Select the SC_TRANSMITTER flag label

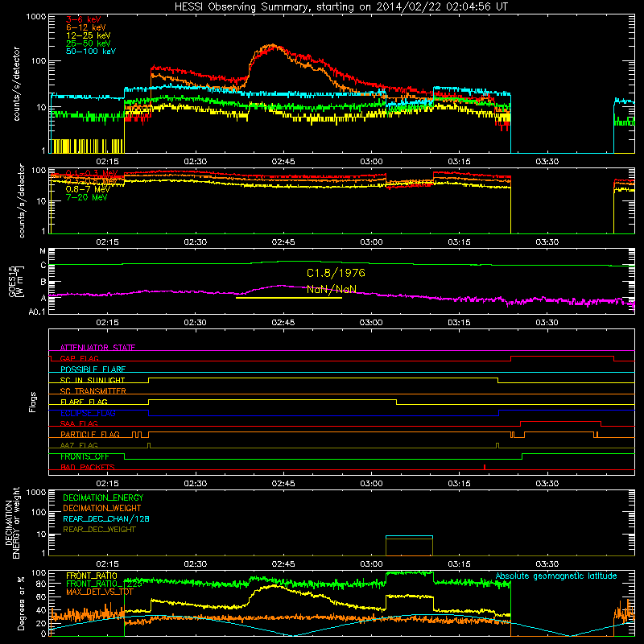tap(93, 390)
